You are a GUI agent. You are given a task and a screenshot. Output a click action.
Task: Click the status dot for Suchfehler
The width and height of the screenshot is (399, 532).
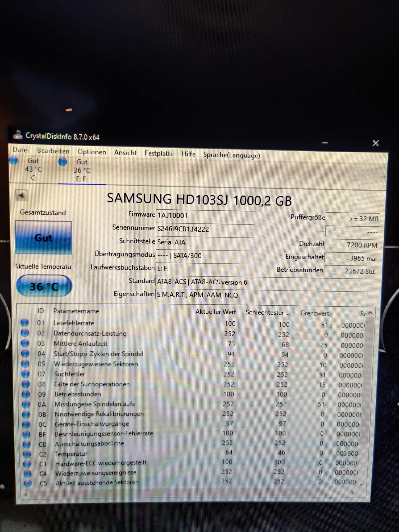coord(25,374)
